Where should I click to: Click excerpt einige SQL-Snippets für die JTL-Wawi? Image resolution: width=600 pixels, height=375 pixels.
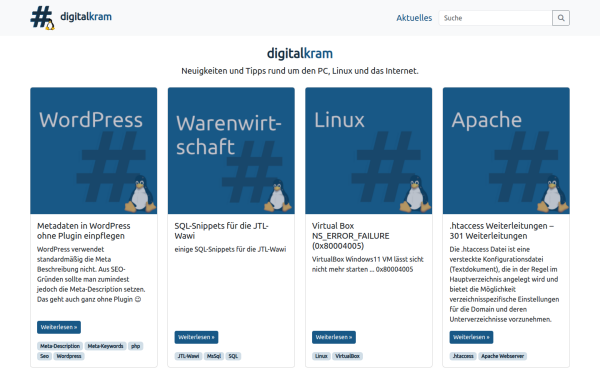click(x=230, y=249)
